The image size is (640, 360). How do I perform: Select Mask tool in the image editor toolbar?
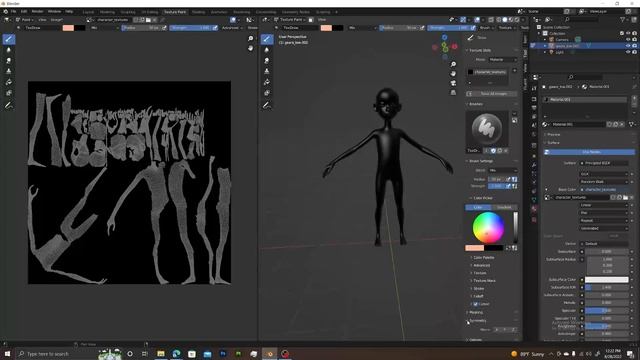pos(9,93)
